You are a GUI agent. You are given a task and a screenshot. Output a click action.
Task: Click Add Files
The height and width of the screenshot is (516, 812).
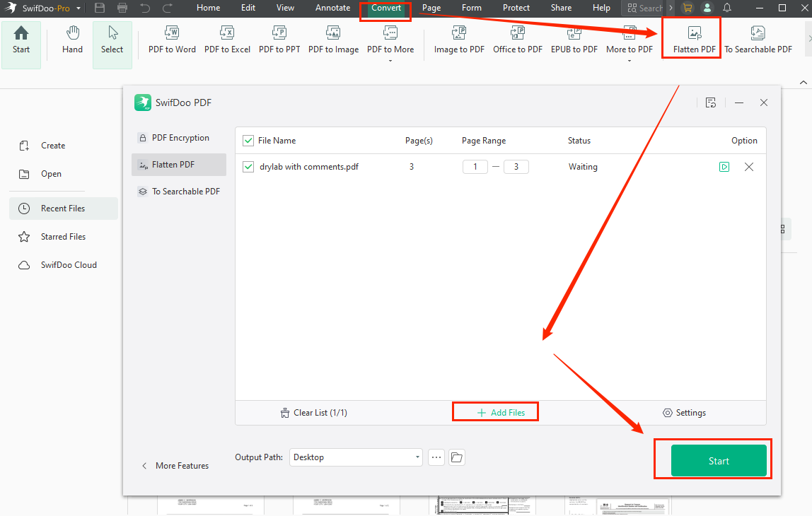[501, 413]
